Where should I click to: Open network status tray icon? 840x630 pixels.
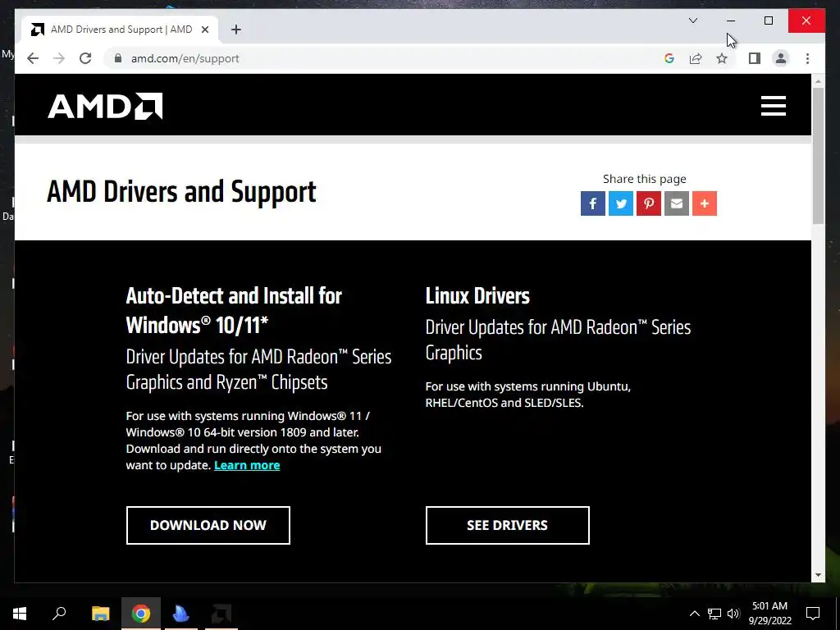tap(714, 614)
